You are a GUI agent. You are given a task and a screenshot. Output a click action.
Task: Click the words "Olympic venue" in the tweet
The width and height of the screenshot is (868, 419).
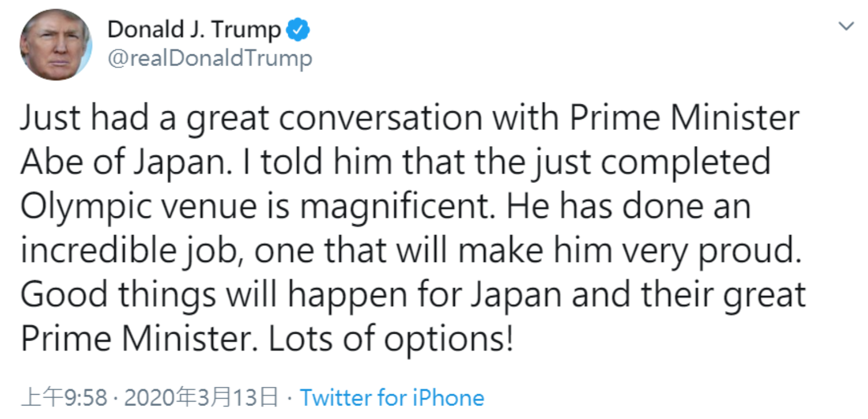(140, 207)
